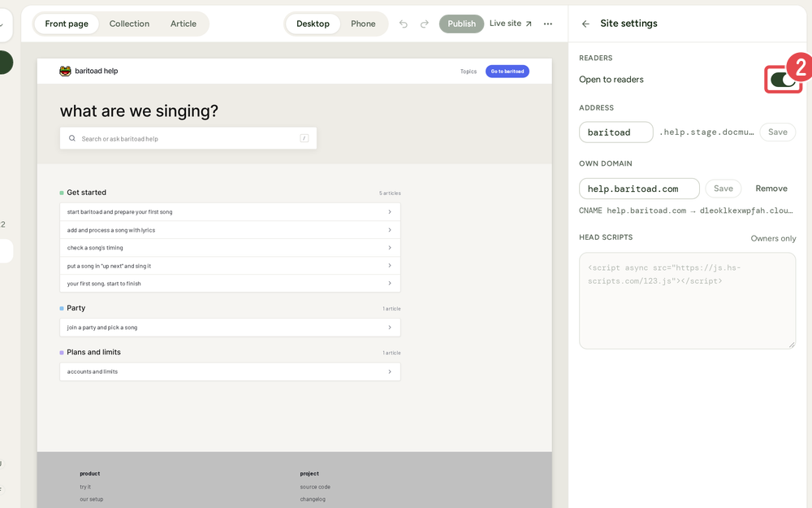
Task: Click the 'source code' footer link
Action: 315,487
